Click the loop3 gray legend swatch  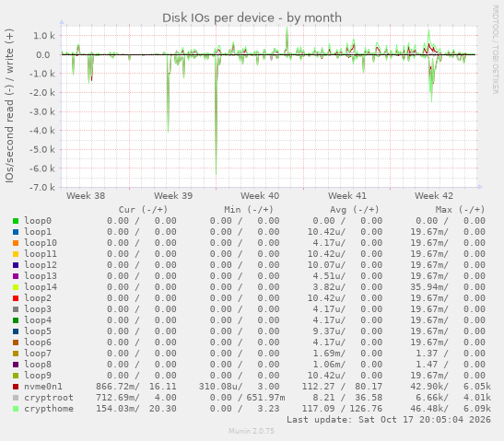click(x=16, y=309)
